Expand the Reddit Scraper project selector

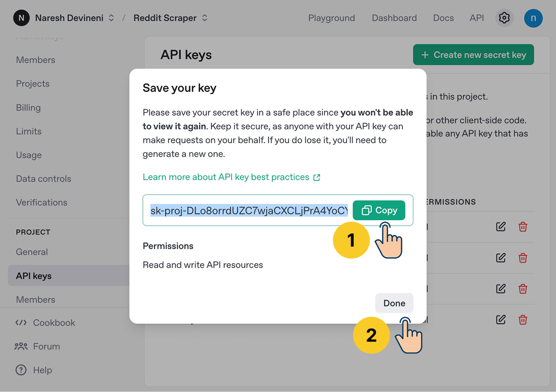204,18
